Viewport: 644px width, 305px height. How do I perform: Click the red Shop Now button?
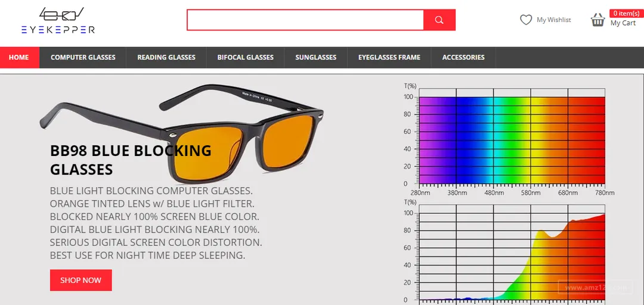click(81, 281)
